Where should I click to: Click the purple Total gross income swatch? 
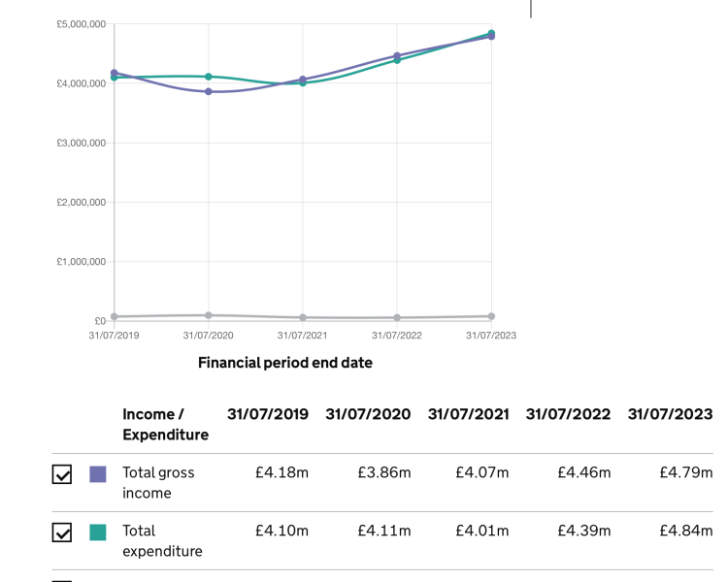[98, 474]
